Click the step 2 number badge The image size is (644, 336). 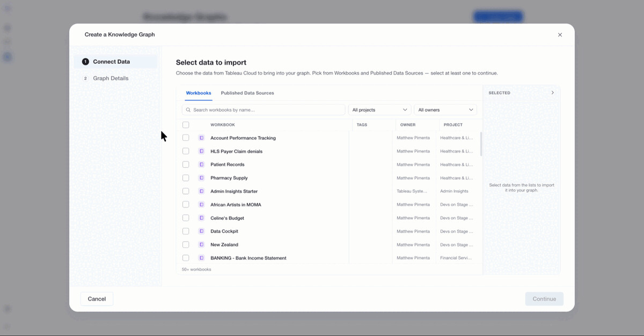(85, 78)
